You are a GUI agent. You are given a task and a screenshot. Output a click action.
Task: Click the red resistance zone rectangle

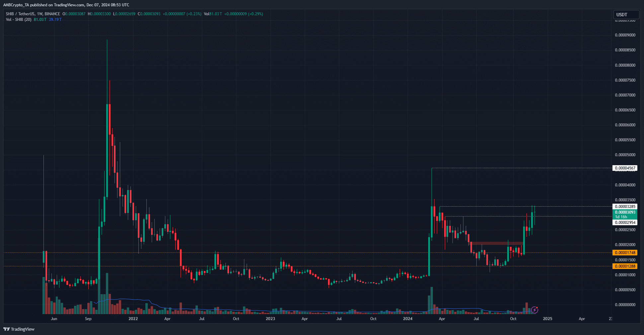point(497,243)
